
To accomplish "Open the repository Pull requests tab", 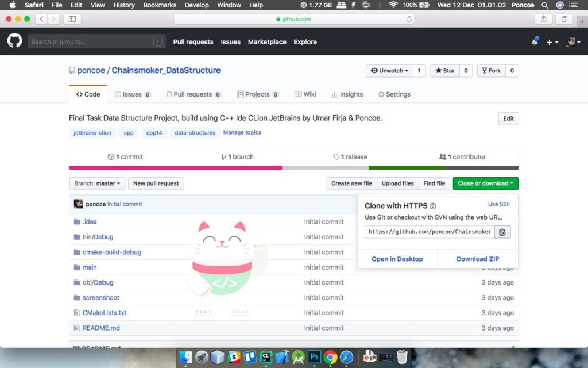I will pyautogui.click(x=194, y=94).
